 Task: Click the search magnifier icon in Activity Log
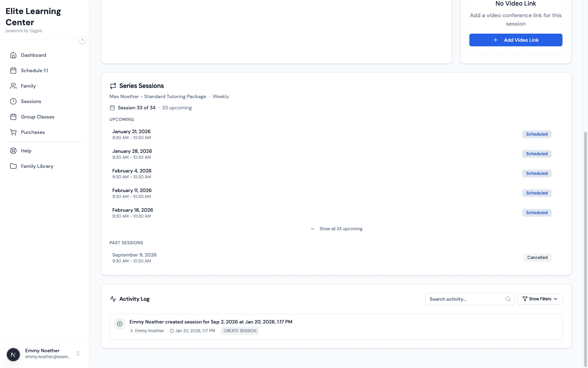pyautogui.click(x=507, y=299)
